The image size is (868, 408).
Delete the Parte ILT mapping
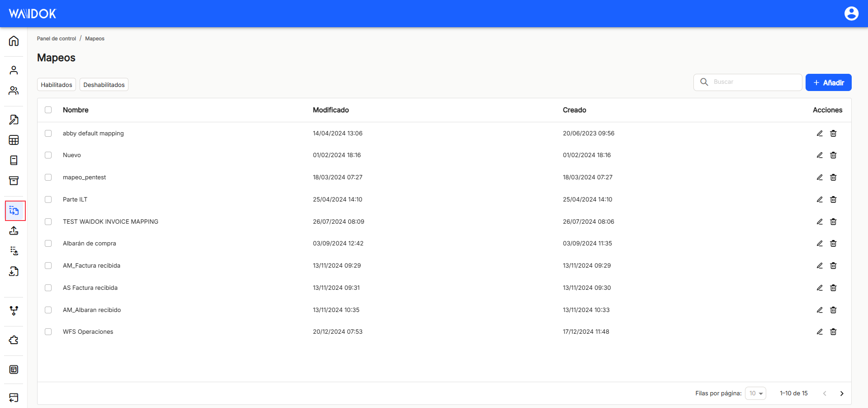click(x=833, y=199)
